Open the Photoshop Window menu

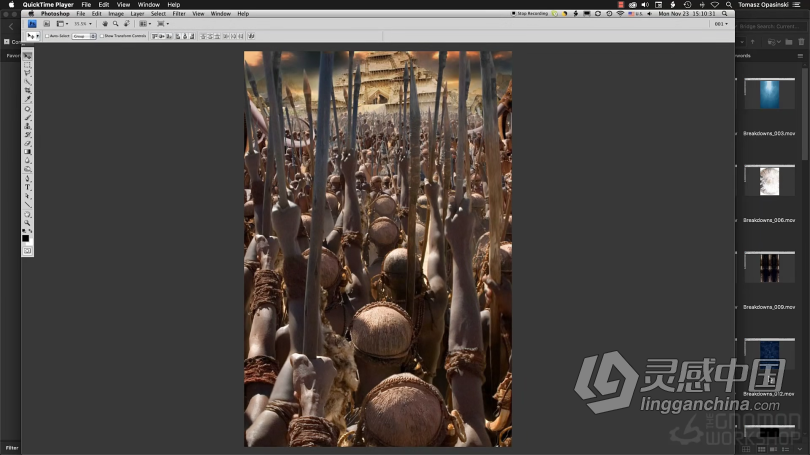(x=221, y=14)
